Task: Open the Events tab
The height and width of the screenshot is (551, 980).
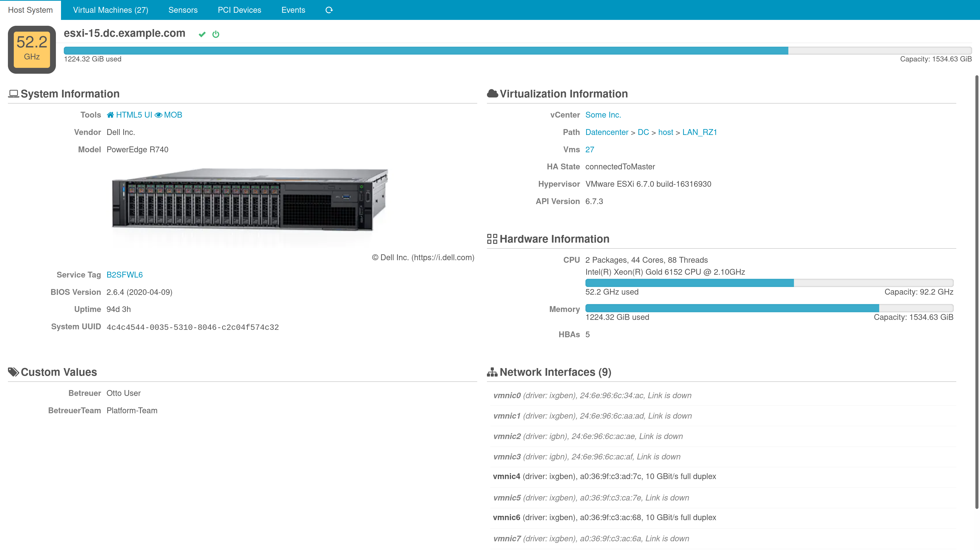Action: (293, 10)
